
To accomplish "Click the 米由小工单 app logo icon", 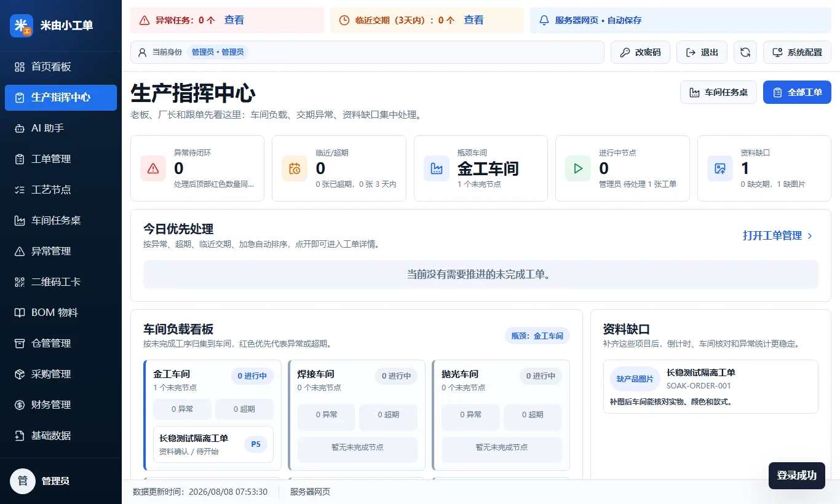I will click(x=22, y=26).
